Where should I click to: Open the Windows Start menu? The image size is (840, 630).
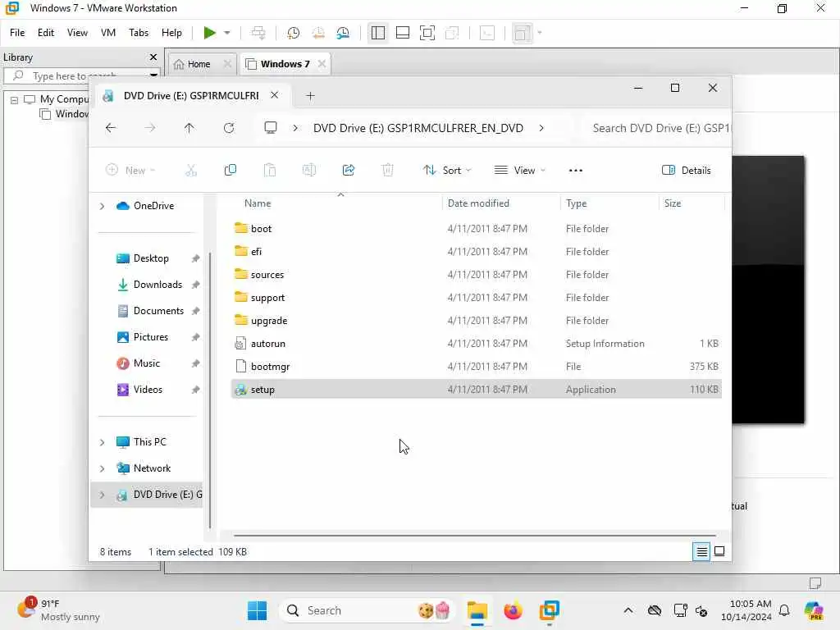[x=257, y=610]
